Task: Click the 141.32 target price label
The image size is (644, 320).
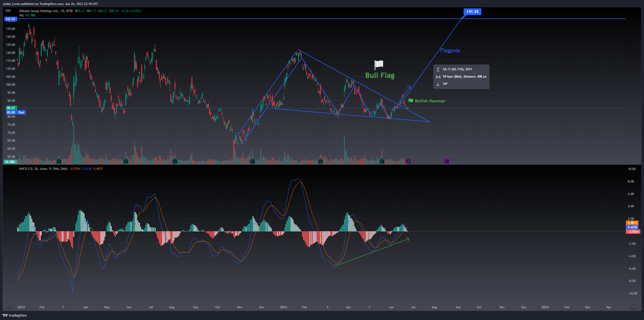Action: (472, 11)
